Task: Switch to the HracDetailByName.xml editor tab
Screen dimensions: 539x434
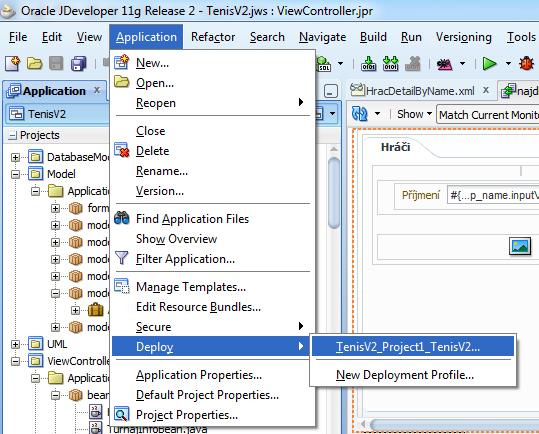Action: click(x=420, y=91)
